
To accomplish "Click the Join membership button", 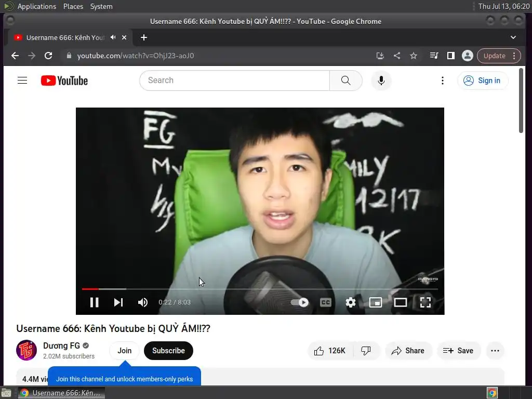I will point(125,351).
